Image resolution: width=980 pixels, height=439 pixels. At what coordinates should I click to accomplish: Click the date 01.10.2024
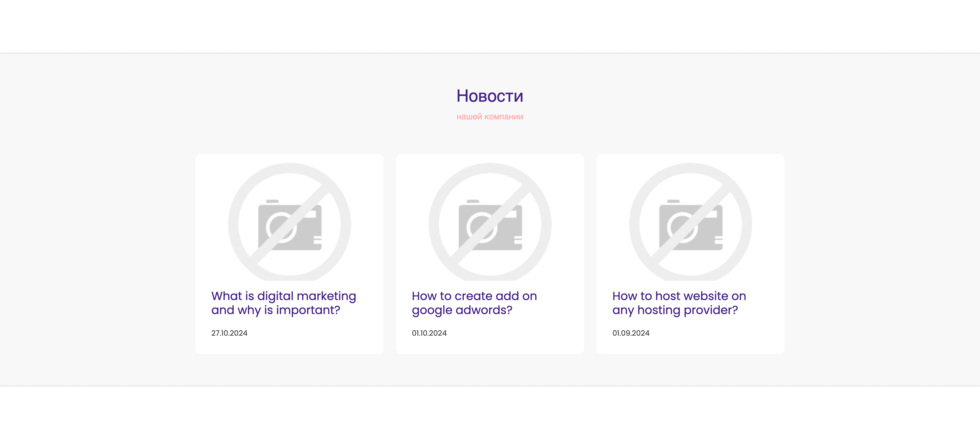[x=429, y=333]
